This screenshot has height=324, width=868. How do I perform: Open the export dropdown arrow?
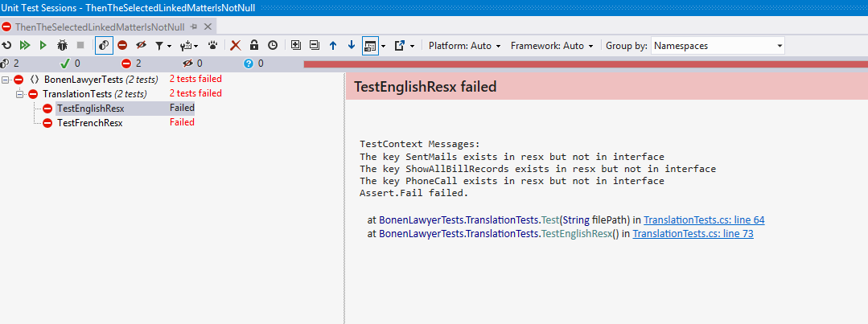click(x=413, y=47)
